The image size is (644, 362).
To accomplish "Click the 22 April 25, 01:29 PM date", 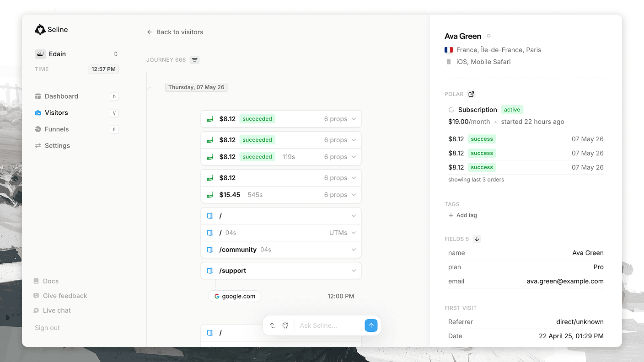I will click(x=571, y=336).
